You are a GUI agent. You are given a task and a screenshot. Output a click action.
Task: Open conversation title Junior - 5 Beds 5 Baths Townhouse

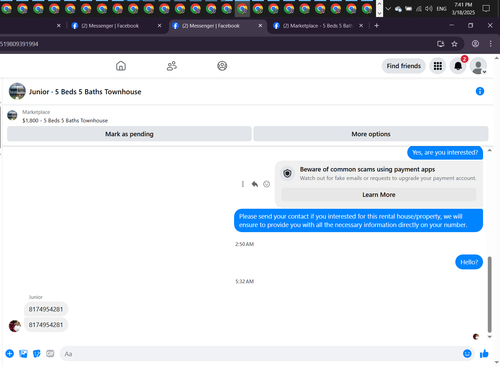click(x=85, y=92)
